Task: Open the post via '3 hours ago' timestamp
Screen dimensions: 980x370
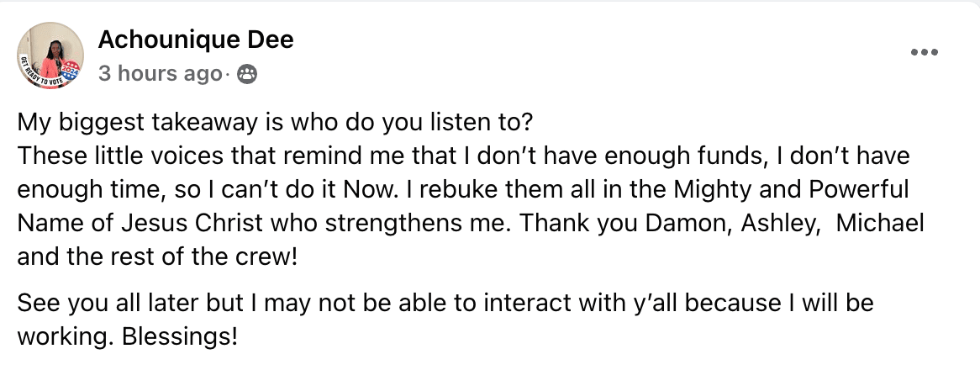Action: coord(160,74)
